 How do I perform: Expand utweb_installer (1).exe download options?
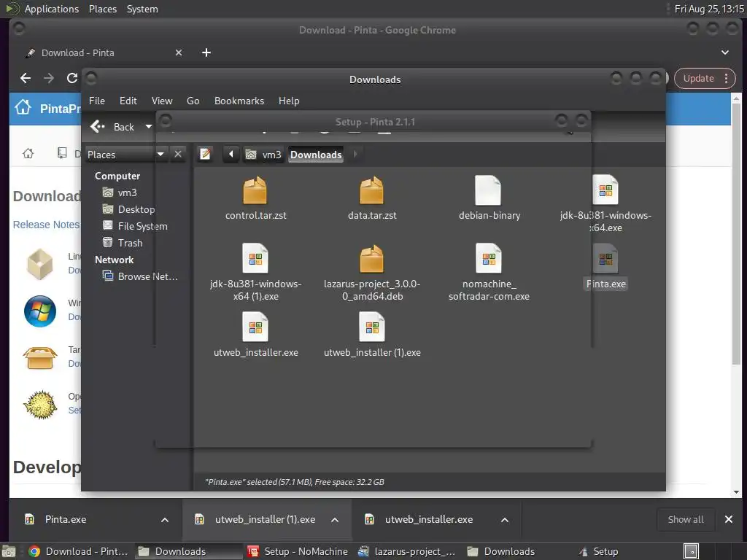tap(335, 519)
